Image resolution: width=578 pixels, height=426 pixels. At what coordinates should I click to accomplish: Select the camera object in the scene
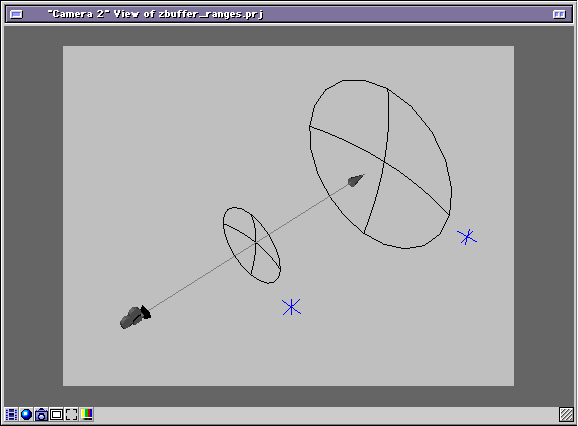(x=135, y=317)
